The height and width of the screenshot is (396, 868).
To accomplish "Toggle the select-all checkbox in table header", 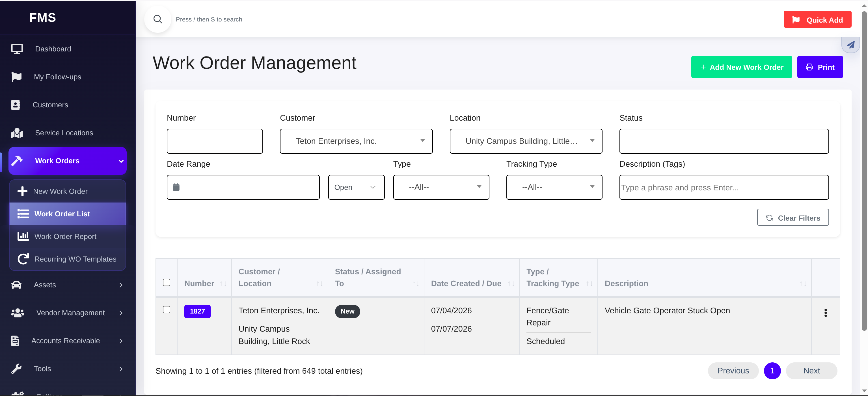I will point(167,282).
